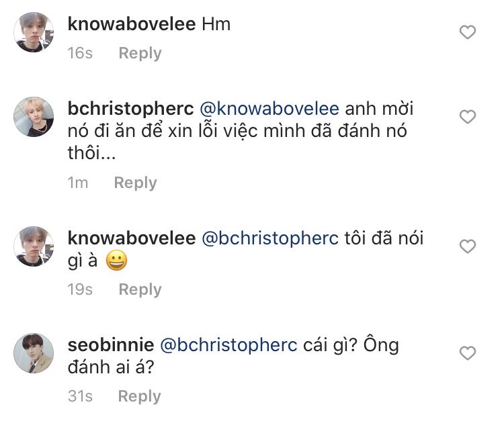Hit Reply below seobinnie's comment
The height and width of the screenshot is (423, 504).
click(x=140, y=396)
